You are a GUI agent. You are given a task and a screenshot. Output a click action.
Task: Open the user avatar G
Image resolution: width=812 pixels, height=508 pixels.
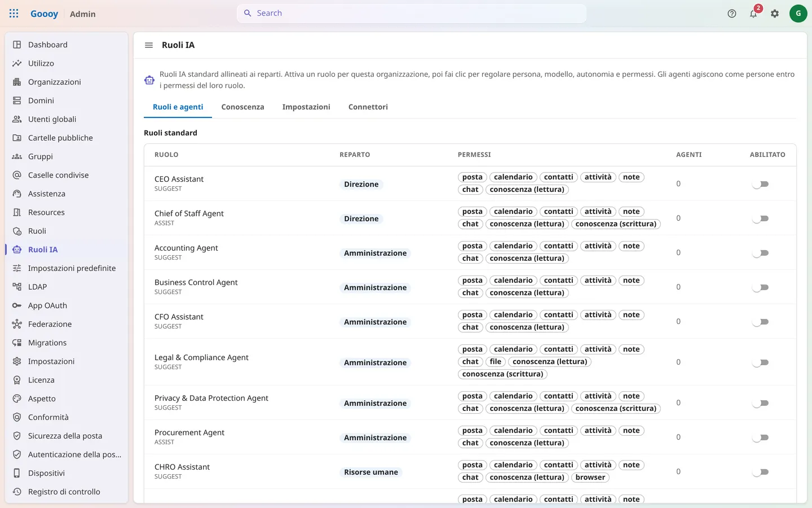798,14
